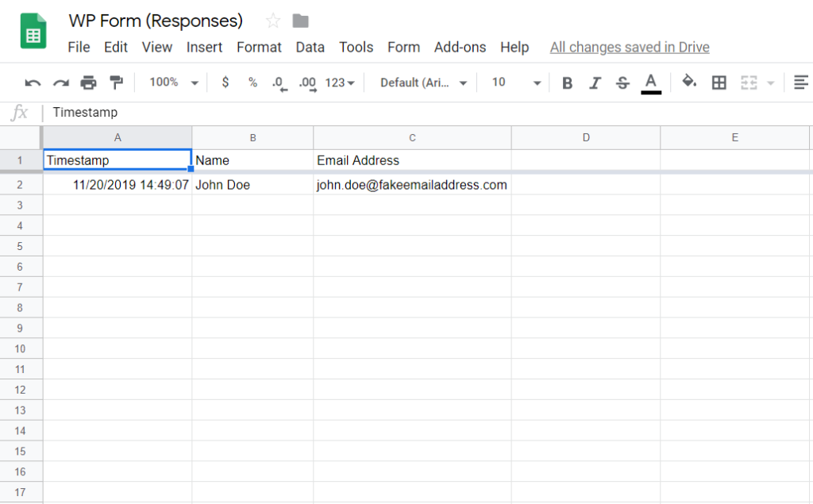Select the Paint format tool
The image size is (813, 504).
(115, 82)
